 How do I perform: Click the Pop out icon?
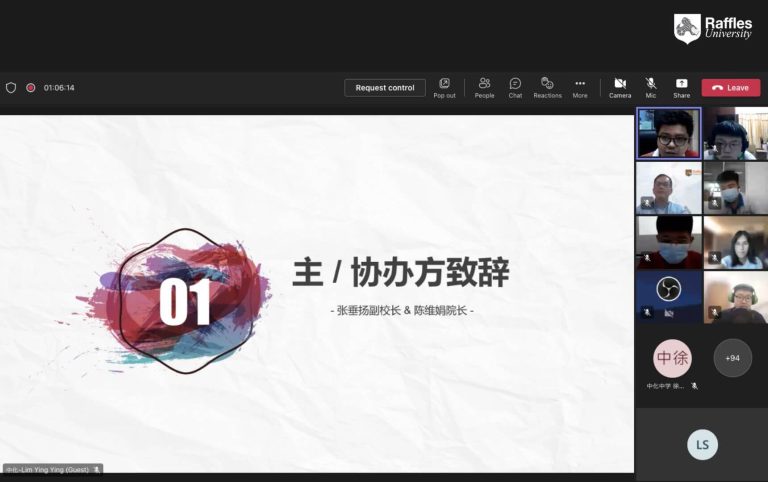pyautogui.click(x=444, y=87)
